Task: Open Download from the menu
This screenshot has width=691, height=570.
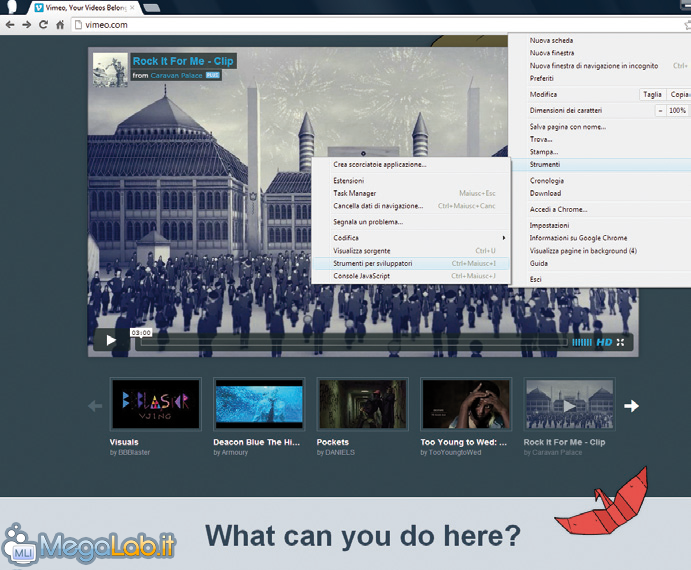Action: click(545, 194)
